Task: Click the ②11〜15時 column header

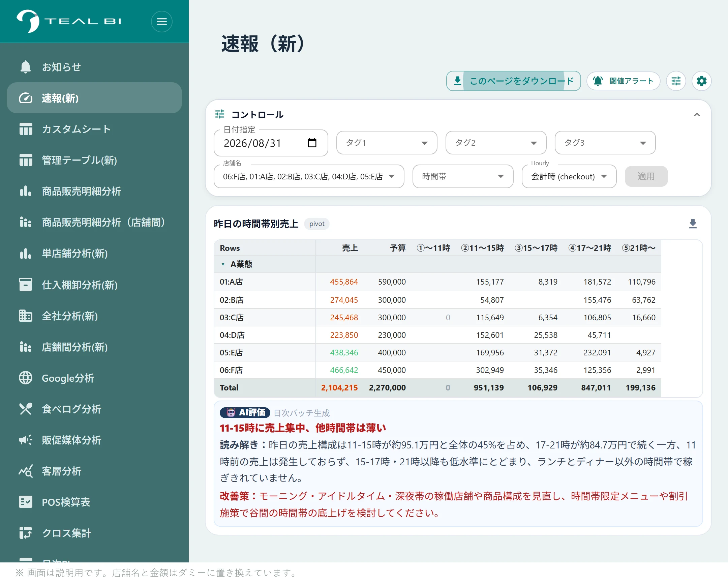Action: (x=482, y=248)
